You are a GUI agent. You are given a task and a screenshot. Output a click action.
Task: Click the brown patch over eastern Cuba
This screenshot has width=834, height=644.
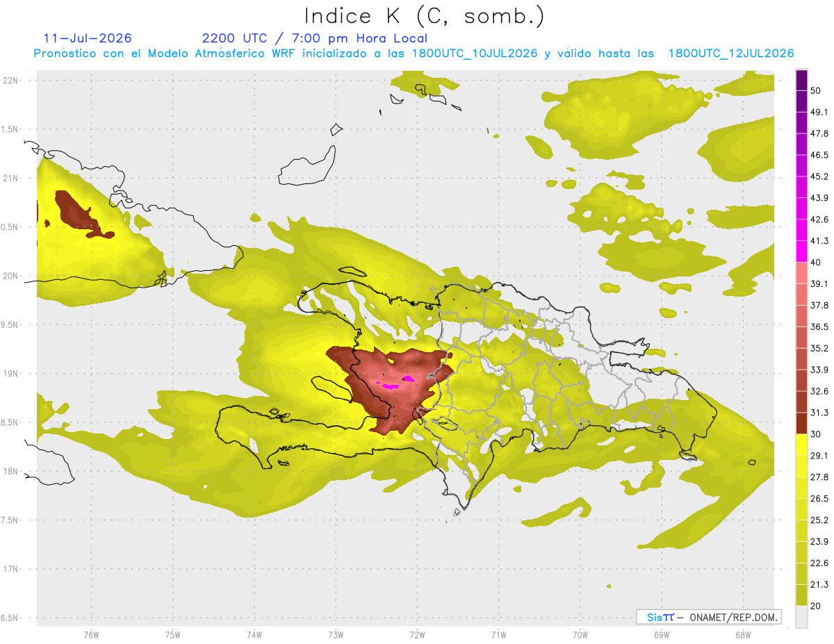(76, 214)
